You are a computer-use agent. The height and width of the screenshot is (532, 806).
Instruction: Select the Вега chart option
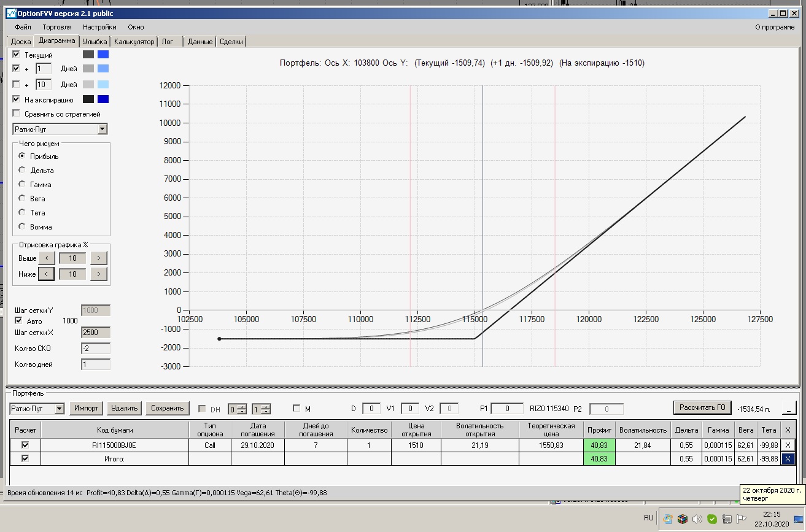click(23, 199)
